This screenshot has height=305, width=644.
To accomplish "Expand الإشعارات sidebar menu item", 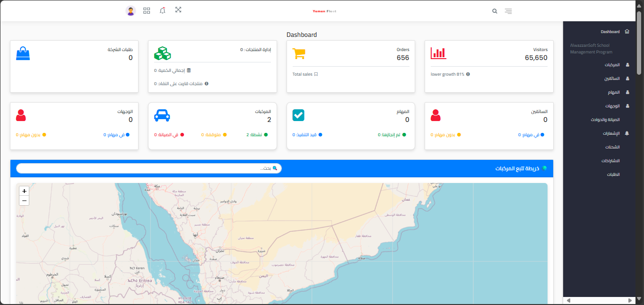I will pyautogui.click(x=611, y=133).
